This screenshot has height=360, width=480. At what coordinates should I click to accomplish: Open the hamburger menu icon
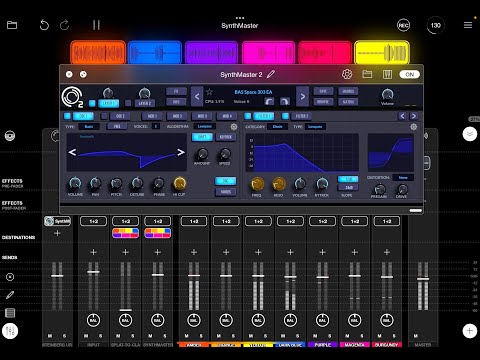tap(468, 25)
